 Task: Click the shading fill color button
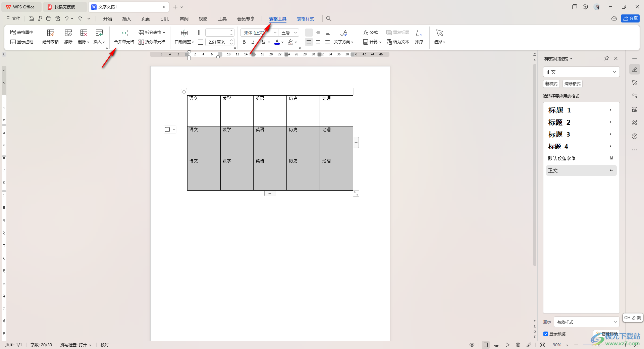(290, 42)
